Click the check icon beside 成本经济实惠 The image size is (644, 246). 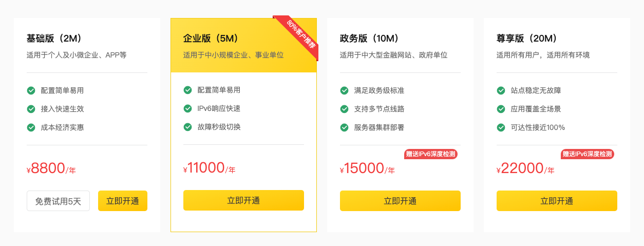pyautogui.click(x=31, y=127)
